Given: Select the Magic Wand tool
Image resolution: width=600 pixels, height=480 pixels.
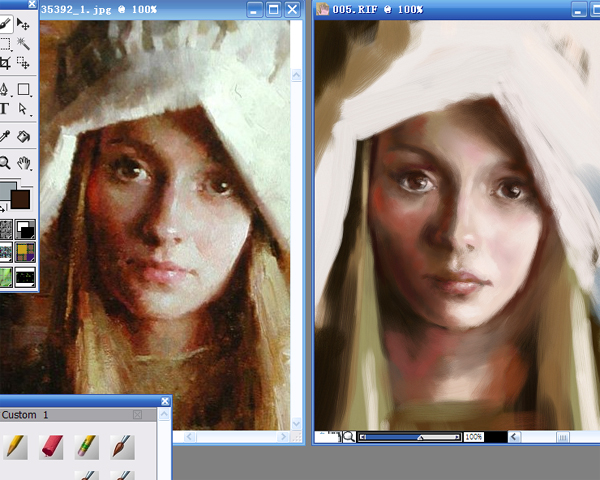Looking at the screenshot, I should coord(23,44).
